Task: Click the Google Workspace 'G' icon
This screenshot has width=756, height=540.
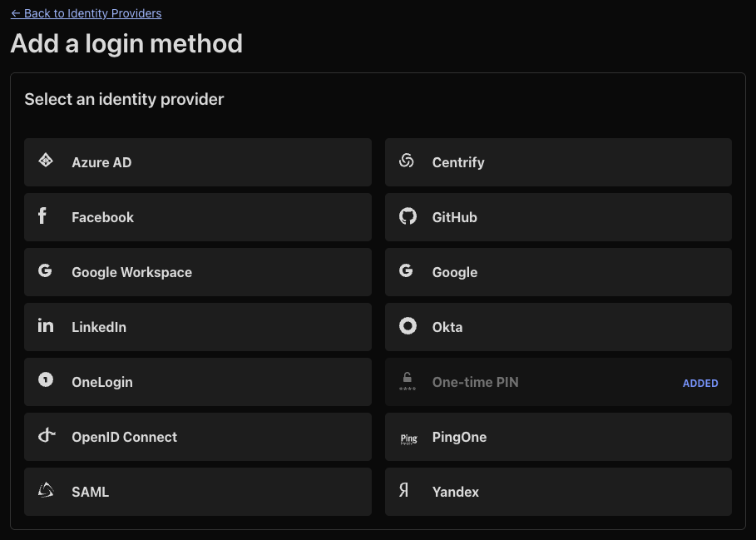Action: coord(46,271)
